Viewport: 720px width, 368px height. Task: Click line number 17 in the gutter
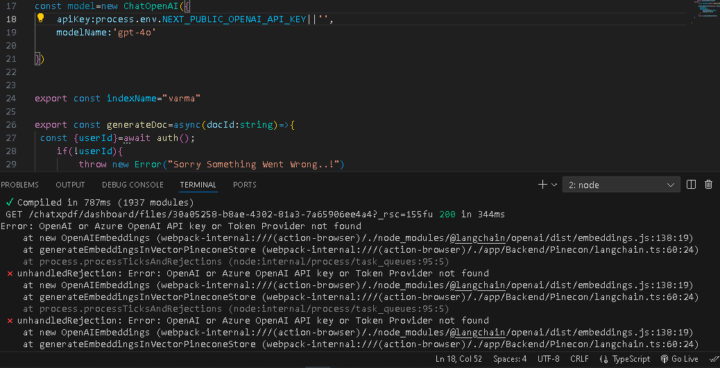tap(12, 6)
